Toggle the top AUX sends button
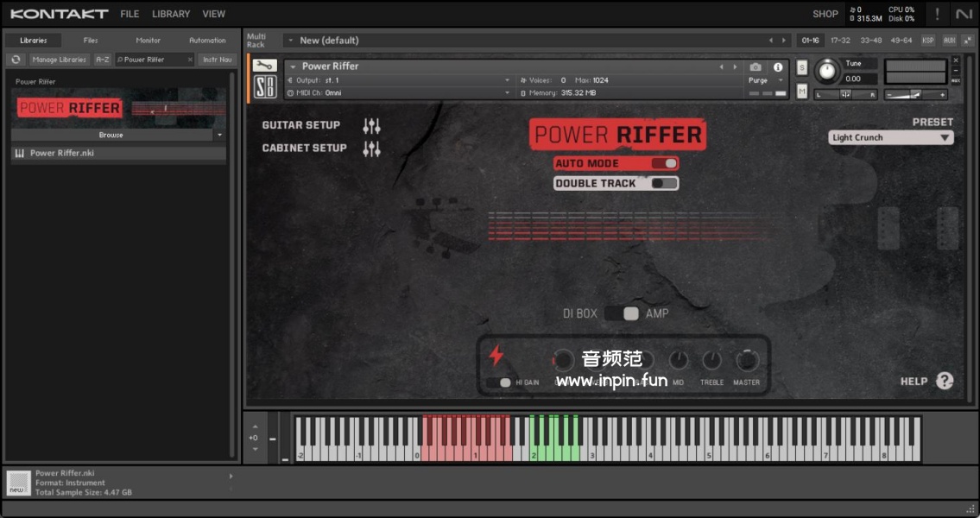 [950, 40]
